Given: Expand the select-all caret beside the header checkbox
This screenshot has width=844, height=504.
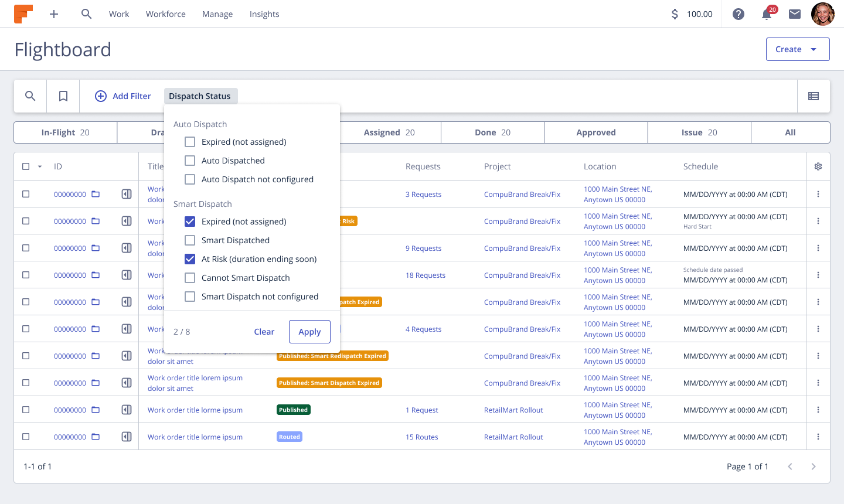Looking at the screenshot, I should (40, 166).
